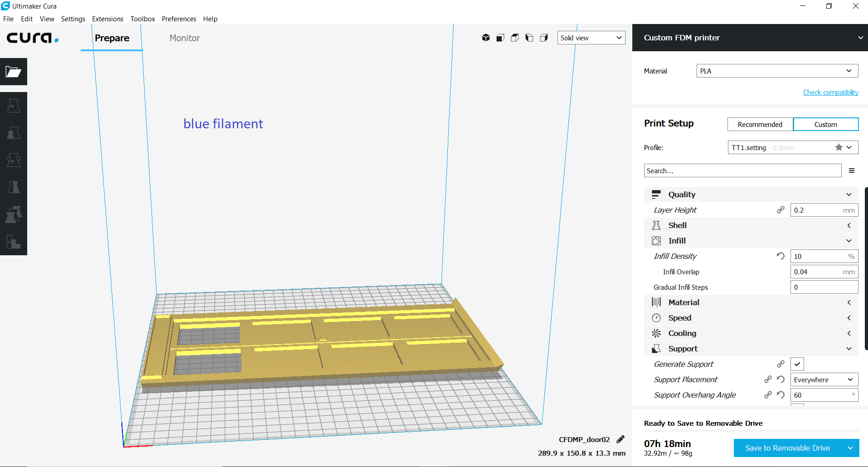The width and height of the screenshot is (868, 467).
Task: Open the TT1.setting profile dropdown
Action: coord(793,147)
